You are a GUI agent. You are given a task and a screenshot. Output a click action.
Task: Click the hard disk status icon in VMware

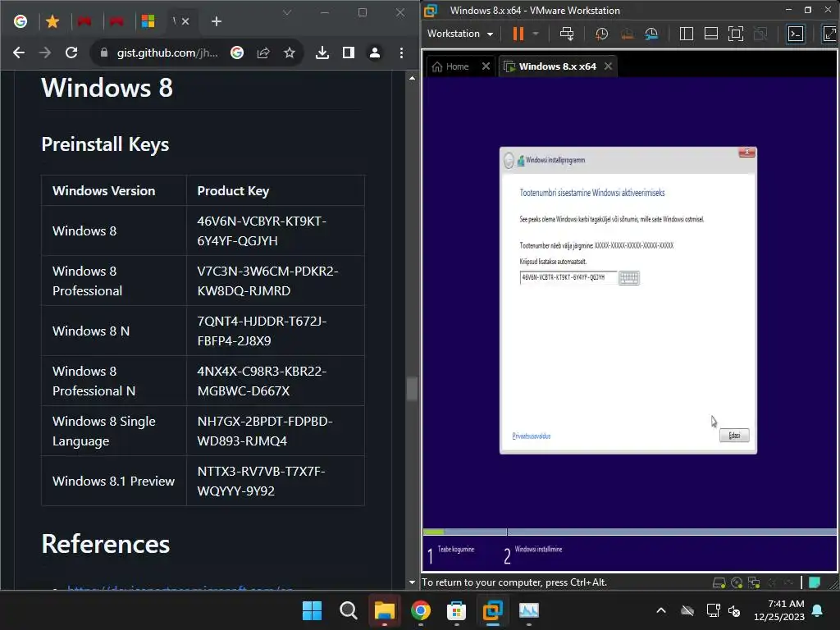click(x=719, y=582)
